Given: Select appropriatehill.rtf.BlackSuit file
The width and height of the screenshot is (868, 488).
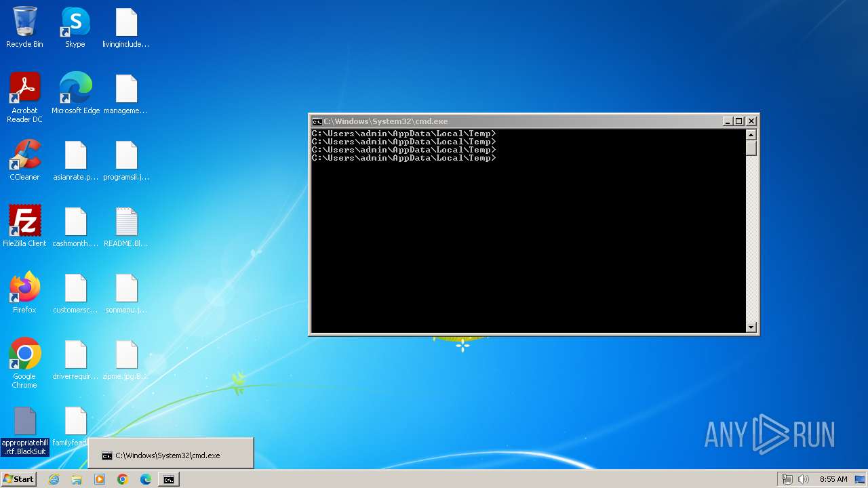Looking at the screenshot, I should (24, 431).
